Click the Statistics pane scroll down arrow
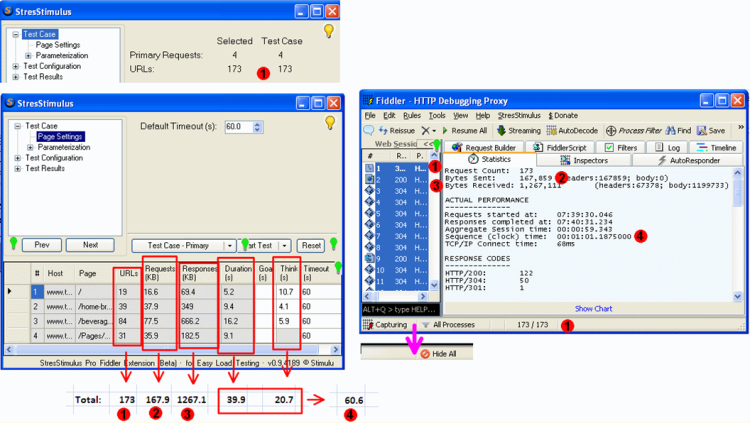The height and width of the screenshot is (423, 750). [737, 297]
